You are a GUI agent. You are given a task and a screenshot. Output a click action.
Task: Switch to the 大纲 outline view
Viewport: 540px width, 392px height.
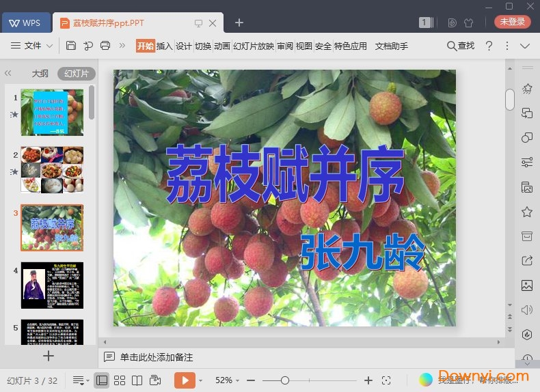40,73
